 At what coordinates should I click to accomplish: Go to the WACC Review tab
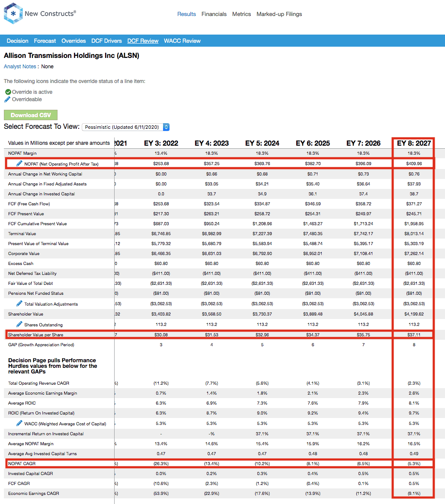click(x=182, y=41)
